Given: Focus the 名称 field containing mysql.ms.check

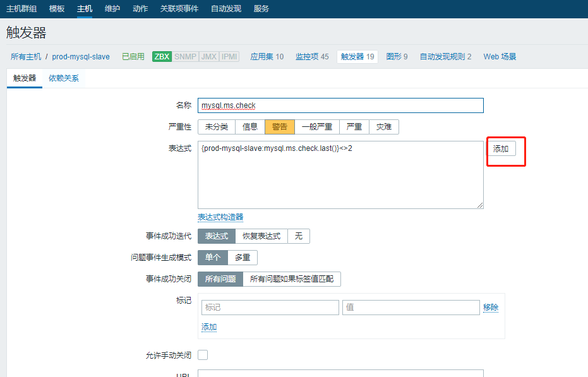Looking at the screenshot, I should click(x=340, y=105).
